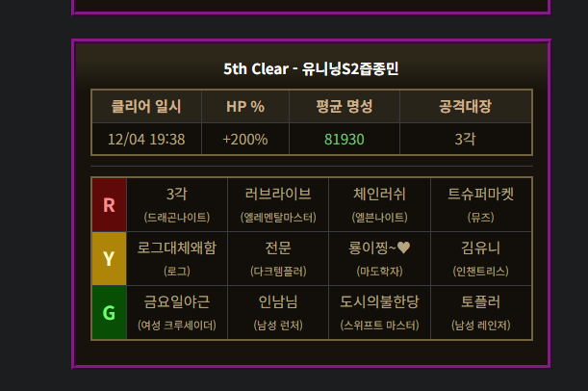This screenshot has height=391, width=588.
Task: Open player 로그대체왜함 in Y party
Action: [177, 248]
